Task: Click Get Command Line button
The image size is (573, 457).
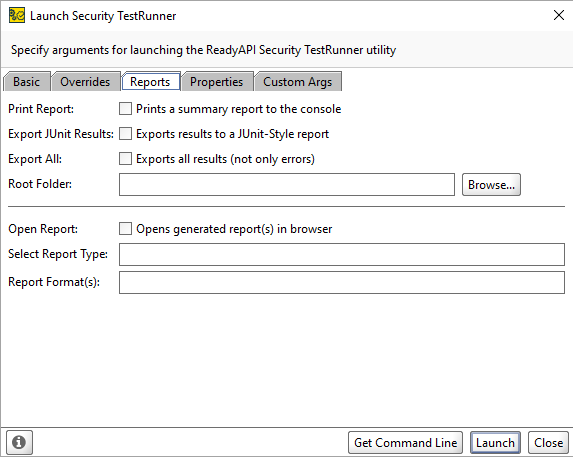Action: pos(405,442)
